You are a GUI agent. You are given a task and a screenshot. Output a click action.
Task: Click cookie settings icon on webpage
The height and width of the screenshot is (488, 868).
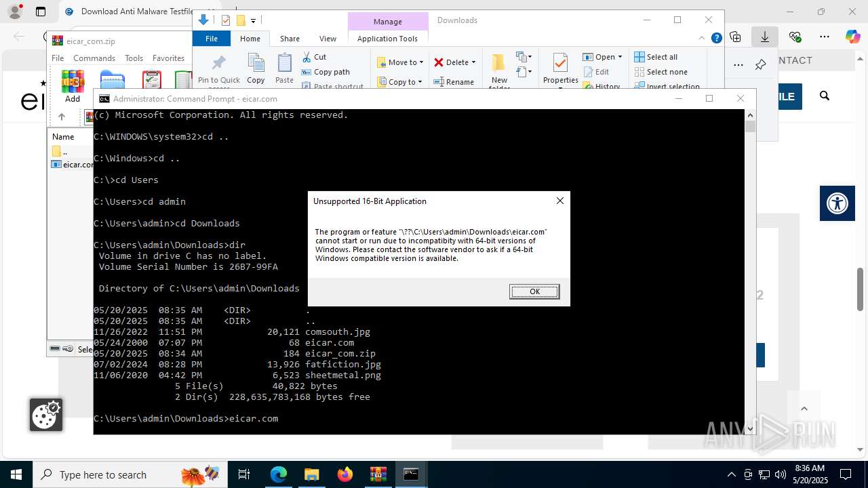click(46, 415)
